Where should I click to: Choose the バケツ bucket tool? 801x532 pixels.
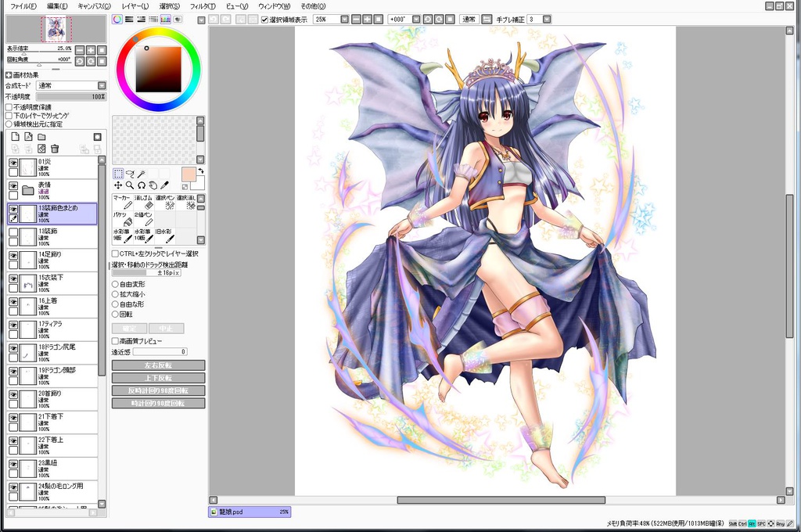pos(122,219)
